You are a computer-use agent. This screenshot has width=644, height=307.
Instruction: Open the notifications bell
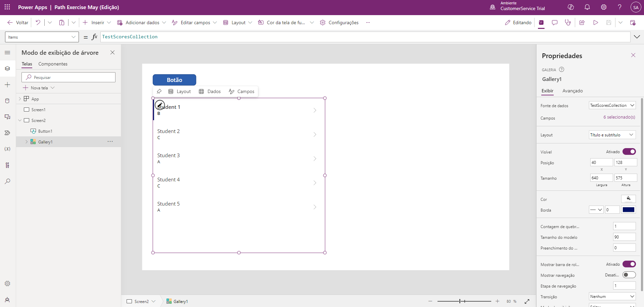[587, 7]
